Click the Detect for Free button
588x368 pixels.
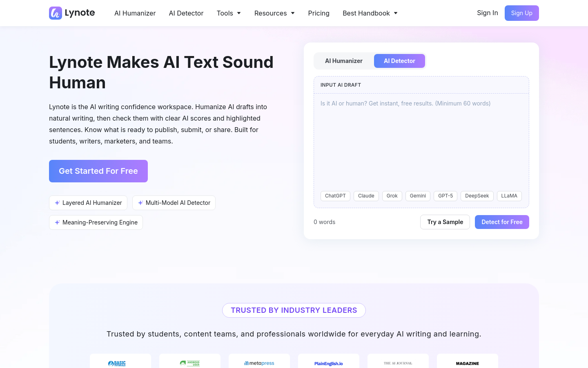tap(502, 222)
